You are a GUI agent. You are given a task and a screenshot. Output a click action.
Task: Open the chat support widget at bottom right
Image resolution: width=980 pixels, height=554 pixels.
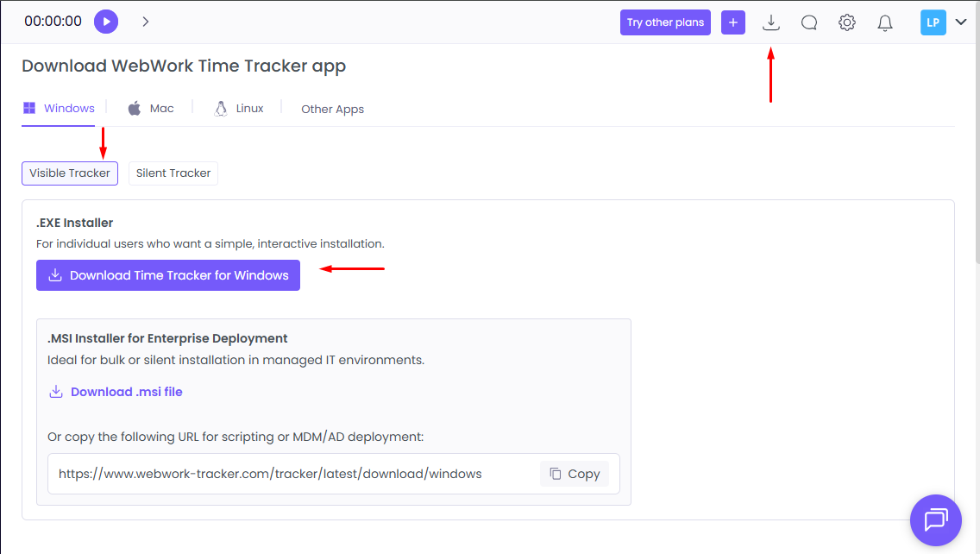[935, 519]
